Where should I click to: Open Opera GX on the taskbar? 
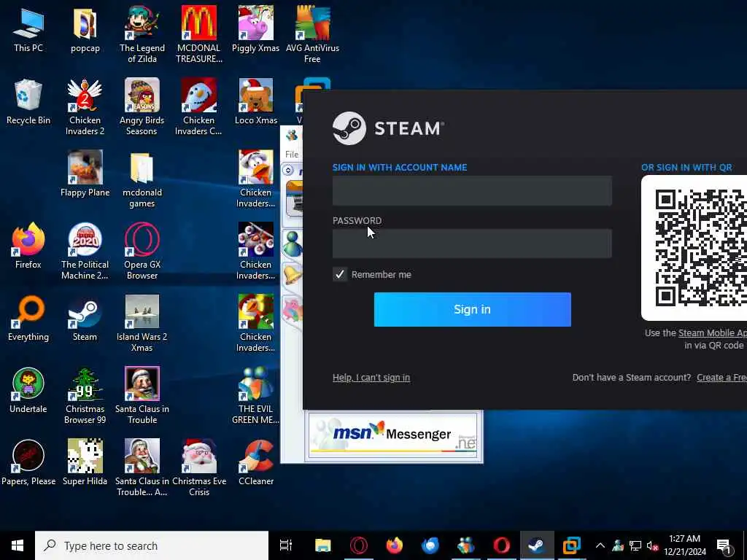pos(359,545)
